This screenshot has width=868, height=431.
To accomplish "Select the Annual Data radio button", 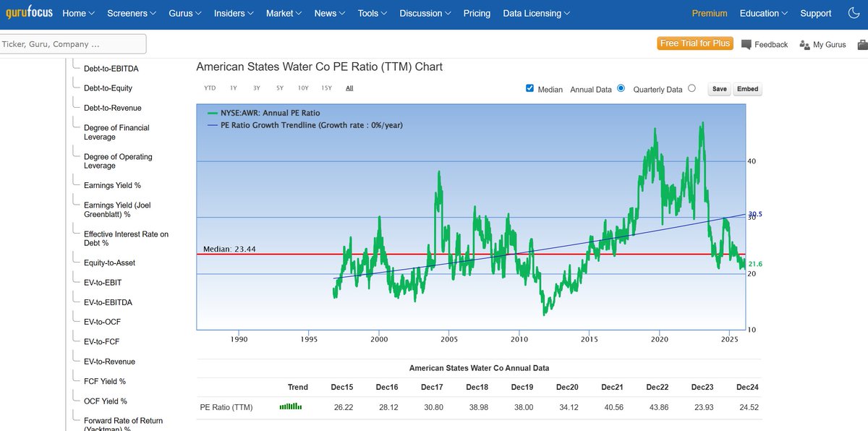I will point(621,88).
